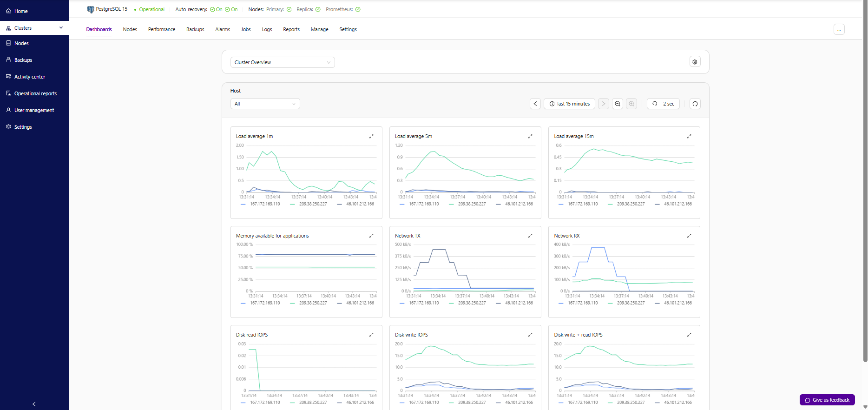Open dashboard settings gear icon

point(695,62)
